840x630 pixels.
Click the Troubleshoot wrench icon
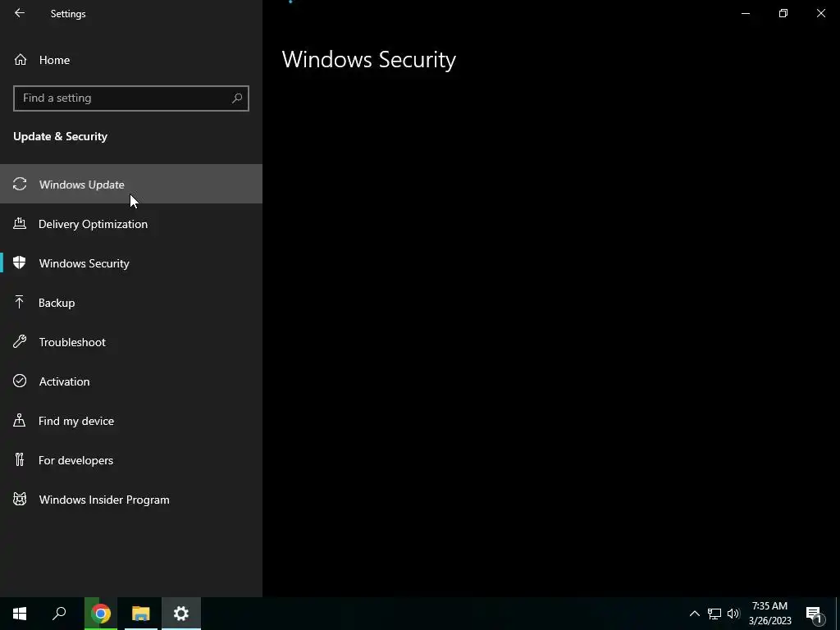pyautogui.click(x=20, y=341)
